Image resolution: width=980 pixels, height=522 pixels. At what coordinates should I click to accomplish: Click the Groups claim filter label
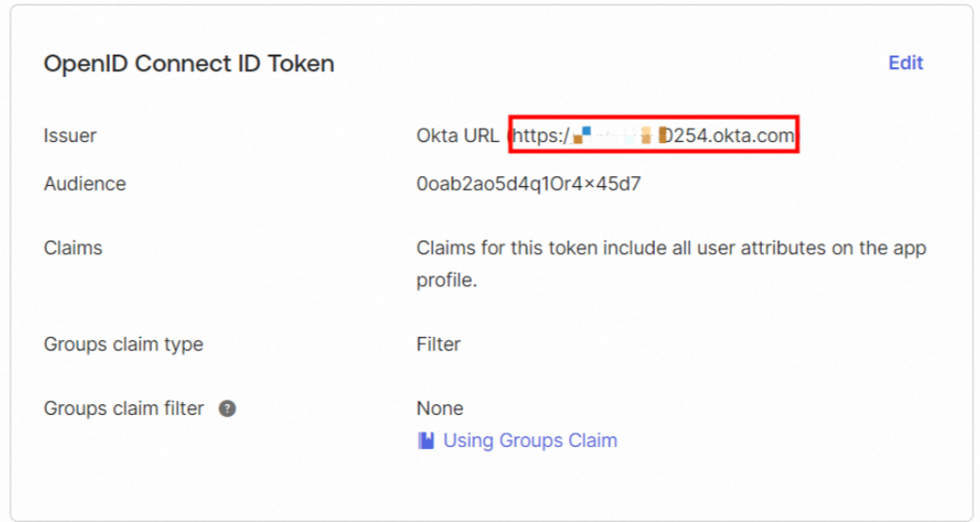coord(124,408)
